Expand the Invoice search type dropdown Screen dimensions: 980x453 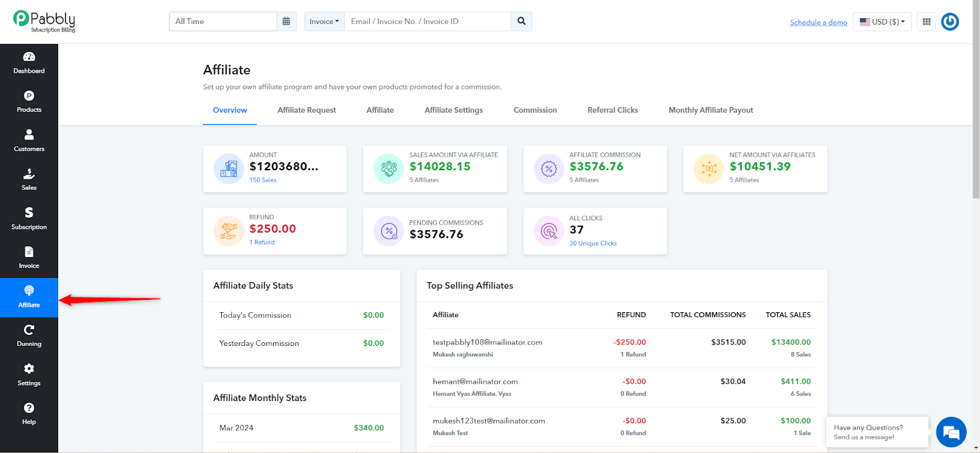pos(324,21)
